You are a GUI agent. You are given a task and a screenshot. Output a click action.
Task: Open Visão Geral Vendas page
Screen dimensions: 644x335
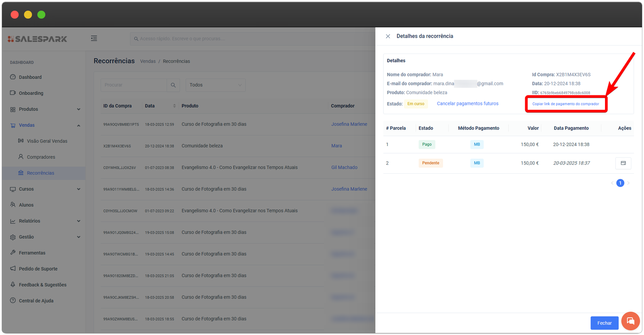point(47,141)
